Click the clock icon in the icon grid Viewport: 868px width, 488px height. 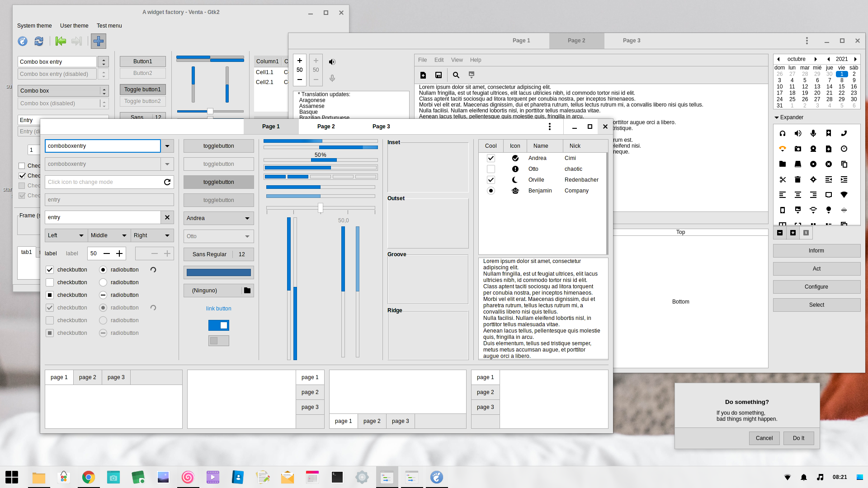tap(844, 149)
